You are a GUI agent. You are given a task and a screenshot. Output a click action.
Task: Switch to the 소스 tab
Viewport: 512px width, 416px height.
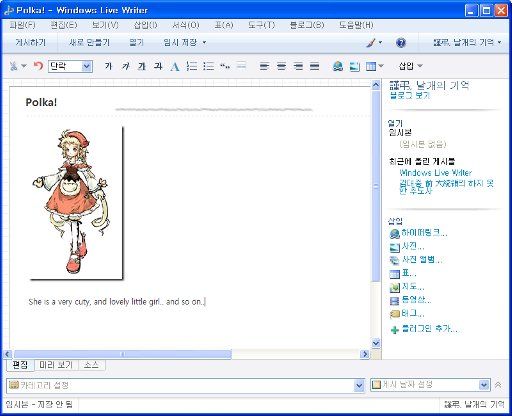click(x=91, y=365)
